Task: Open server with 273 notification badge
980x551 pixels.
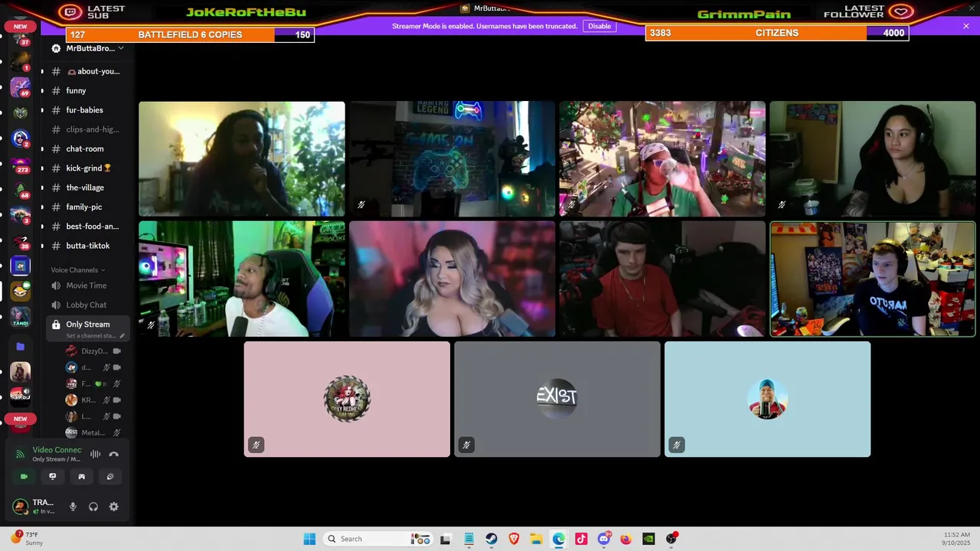Action: click(x=21, y=164)
